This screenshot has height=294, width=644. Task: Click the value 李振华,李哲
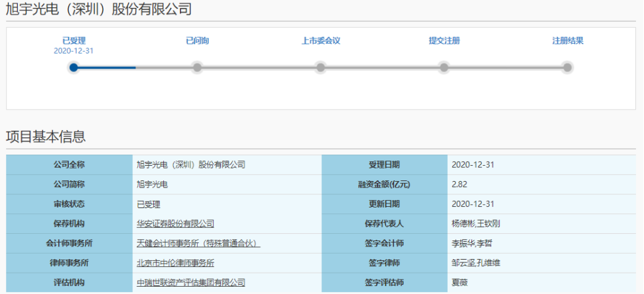[x=471, y=244]
